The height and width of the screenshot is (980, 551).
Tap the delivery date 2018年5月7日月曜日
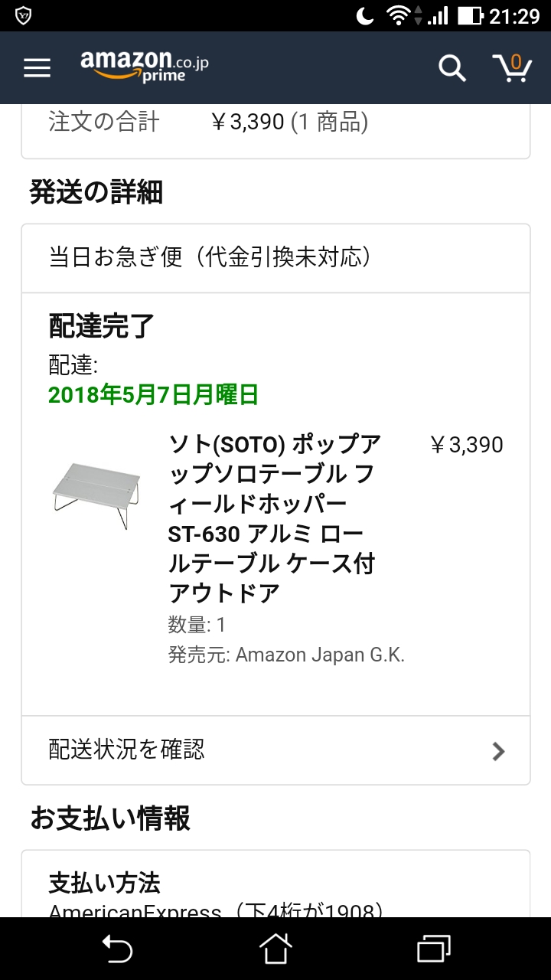click(x=153, y=395)
